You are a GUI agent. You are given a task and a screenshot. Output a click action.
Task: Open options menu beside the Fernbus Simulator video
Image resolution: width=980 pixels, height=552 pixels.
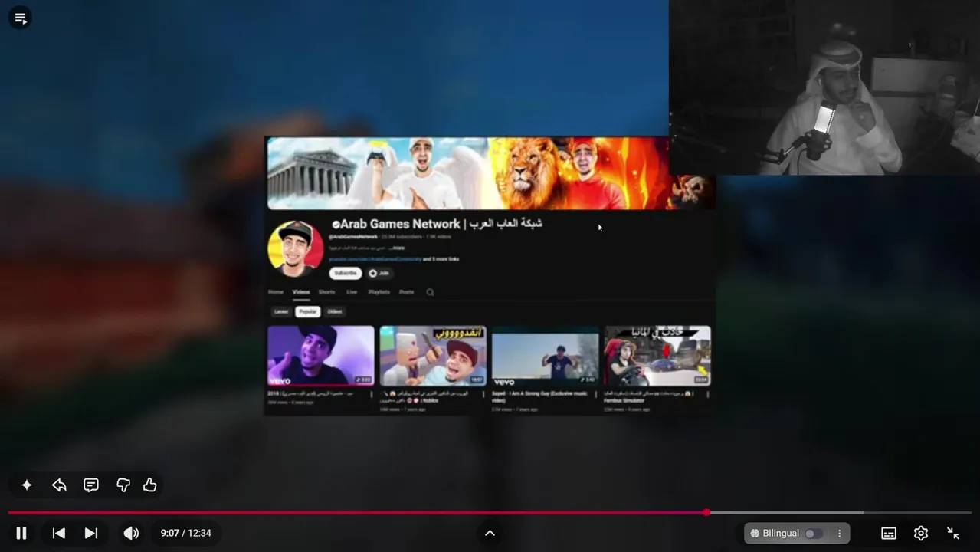(707, 395)
